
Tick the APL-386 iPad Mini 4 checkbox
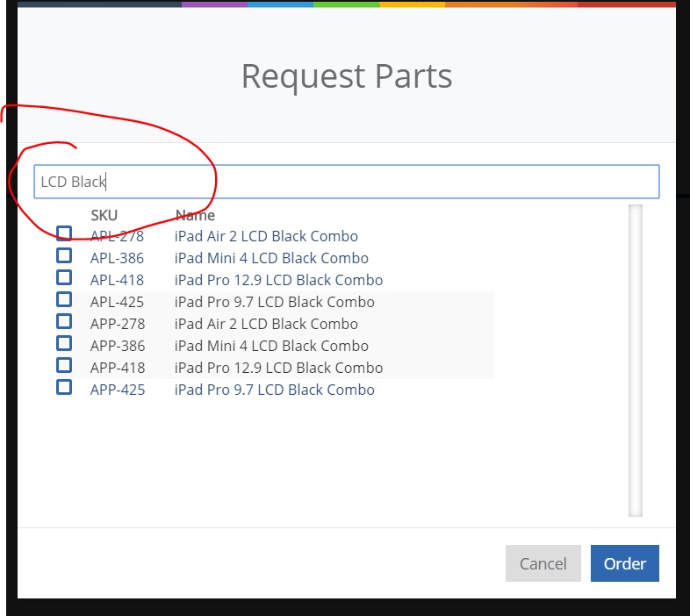[x=64, y=255]
